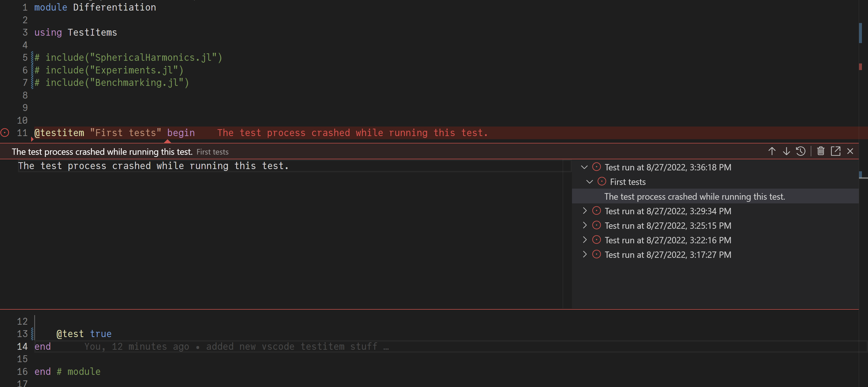Select Test run at 3:29:34 PM row

coord(715,211)
